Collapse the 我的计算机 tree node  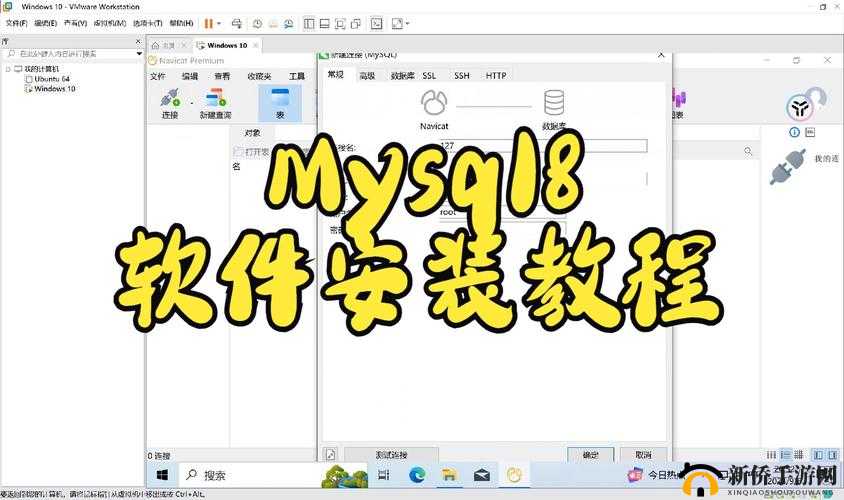click(x=8, y=69)
